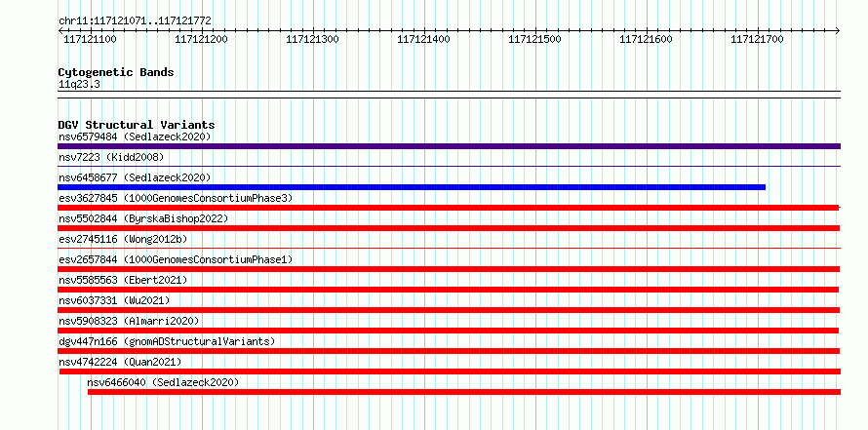The width and height of the screenshot is (868, 430).
Task: Open nsv5502844 (ByrskaBishop2022) variant label
Action: click(143, 218)
